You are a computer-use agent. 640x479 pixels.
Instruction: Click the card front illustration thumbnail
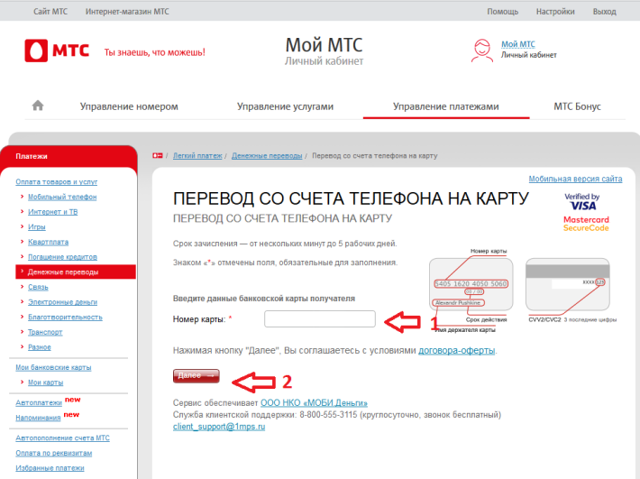coord(471,284)
